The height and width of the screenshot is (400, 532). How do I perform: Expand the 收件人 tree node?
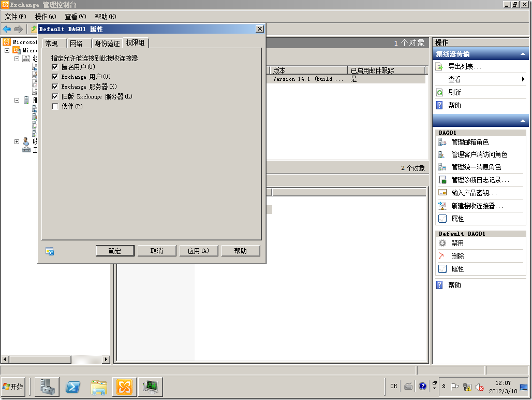[x=17, y=141]
